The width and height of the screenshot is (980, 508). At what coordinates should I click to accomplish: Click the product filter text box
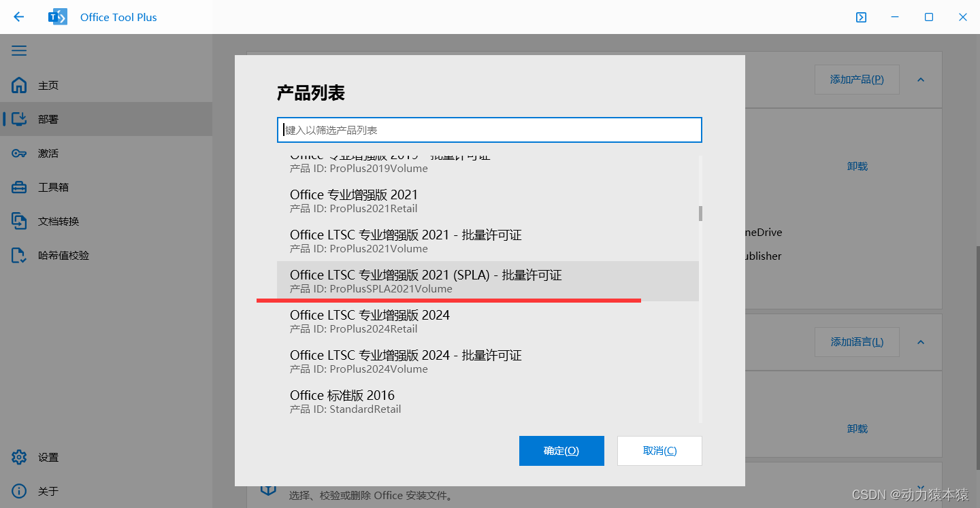tap(489, 130)
